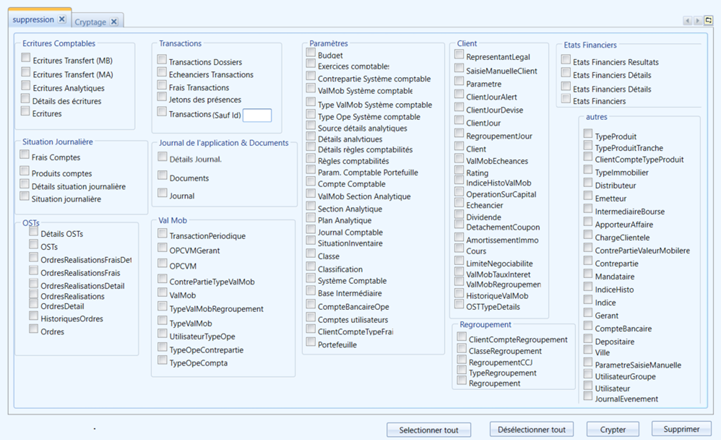Enable the Détails OSTs checkbox
Image resolution: width=721 pixels, height=440 pixels.
[x=34, y=231]
